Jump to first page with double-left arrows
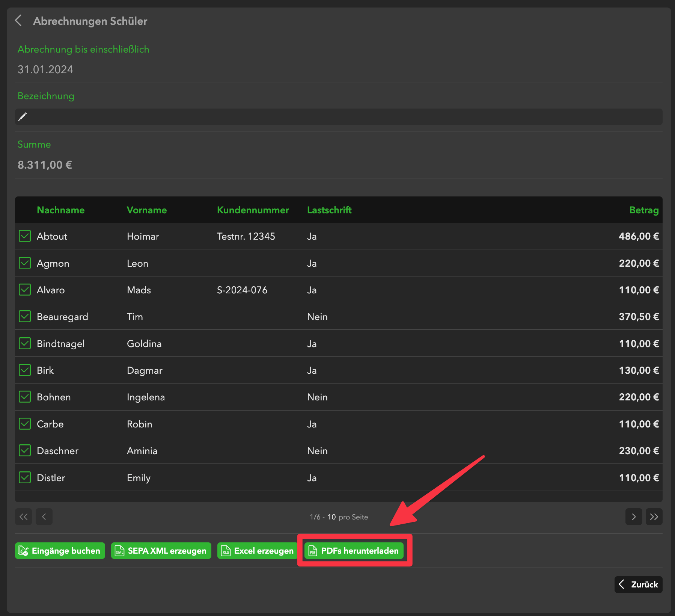The height and width of the screenshot is (616, 675). [x=23, y=517]
